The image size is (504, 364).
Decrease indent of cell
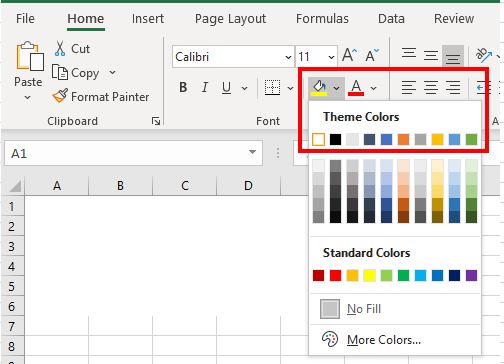483,88
